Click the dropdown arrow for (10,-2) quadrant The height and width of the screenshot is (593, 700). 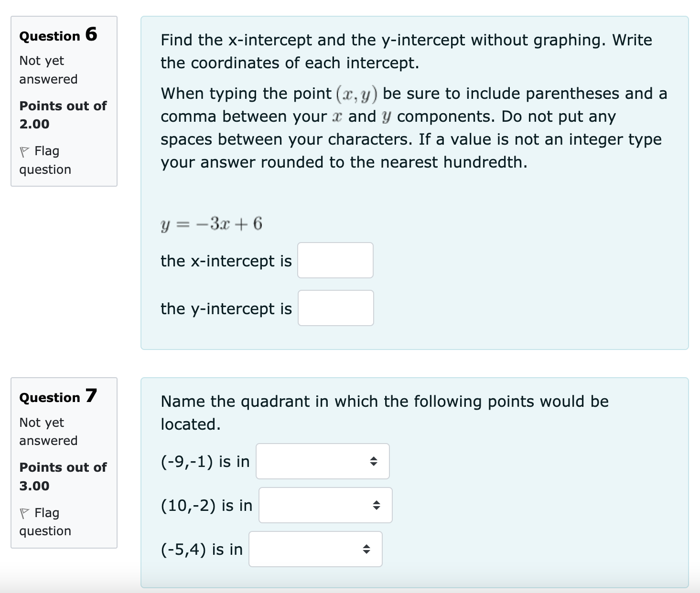point(377,505)
